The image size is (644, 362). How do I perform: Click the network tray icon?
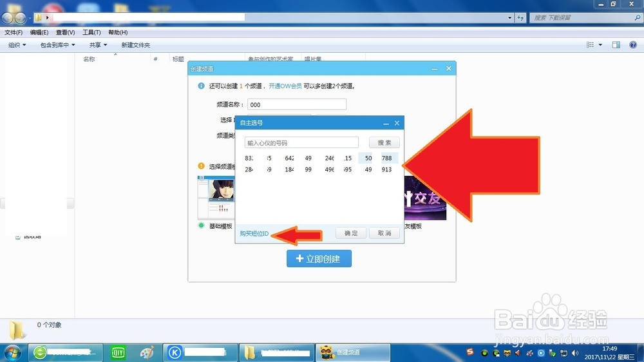tap(564, 353)
